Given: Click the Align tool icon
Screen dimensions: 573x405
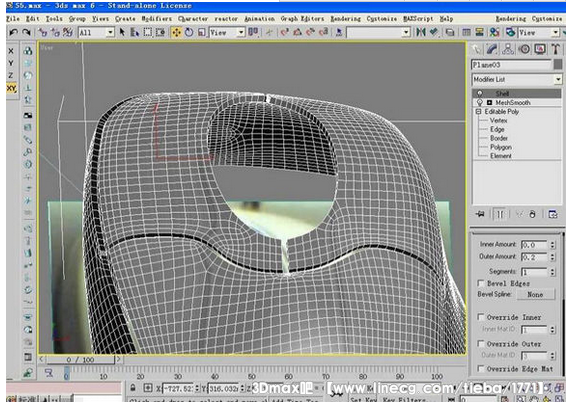Looking at the screenshot, I should tap(434, 33).
